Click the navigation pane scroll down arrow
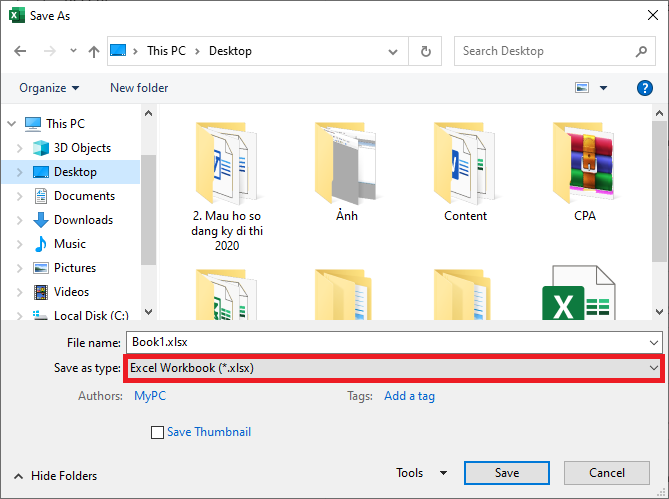The image size is (669, 499). click(148, 312)
